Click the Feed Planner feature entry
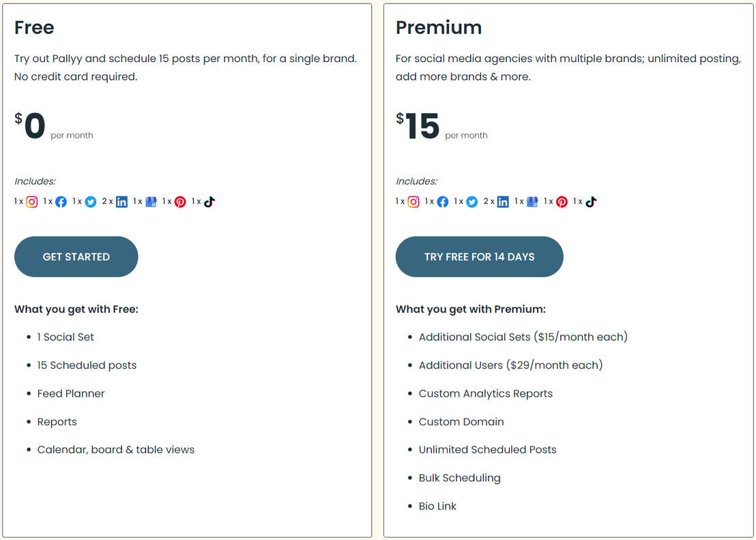 click(x=70, y=393)
